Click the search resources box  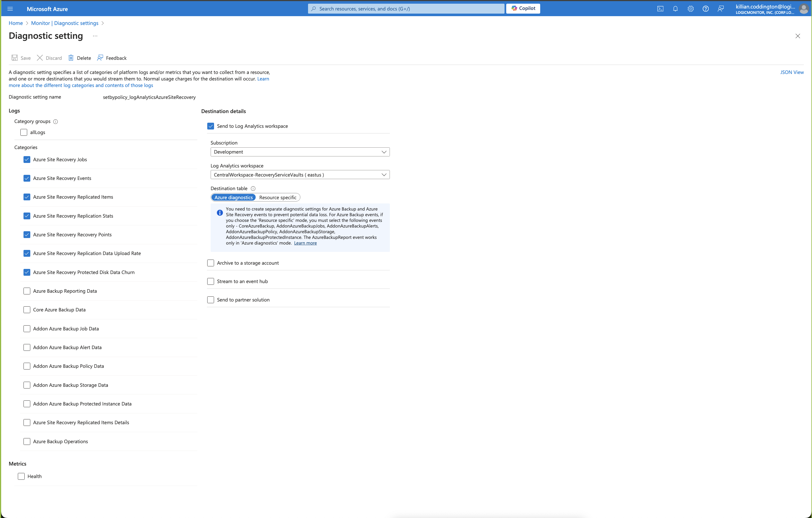pos(406,9)
